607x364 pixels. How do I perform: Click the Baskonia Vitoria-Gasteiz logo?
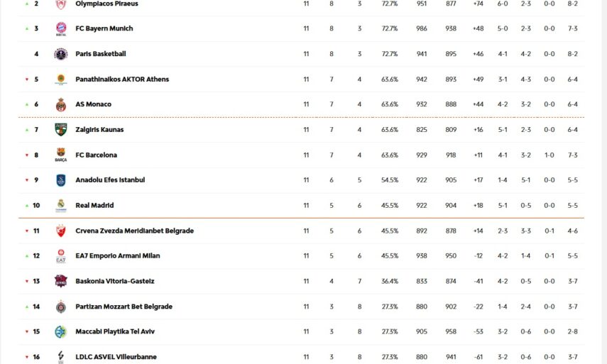(60, 281)
